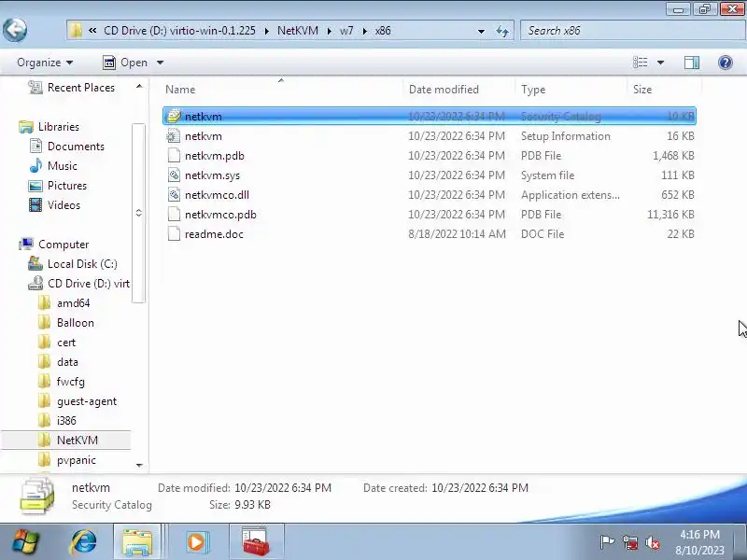Click the muted volume tray icon
Screen dimensions: 747x560
pyautogui.click(x=652, y=542)
